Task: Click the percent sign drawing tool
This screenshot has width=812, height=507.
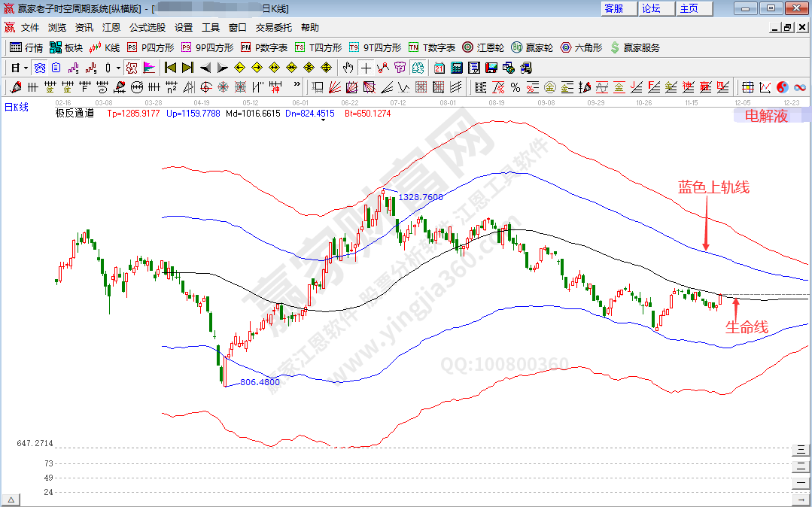Action: coord(515,87)
